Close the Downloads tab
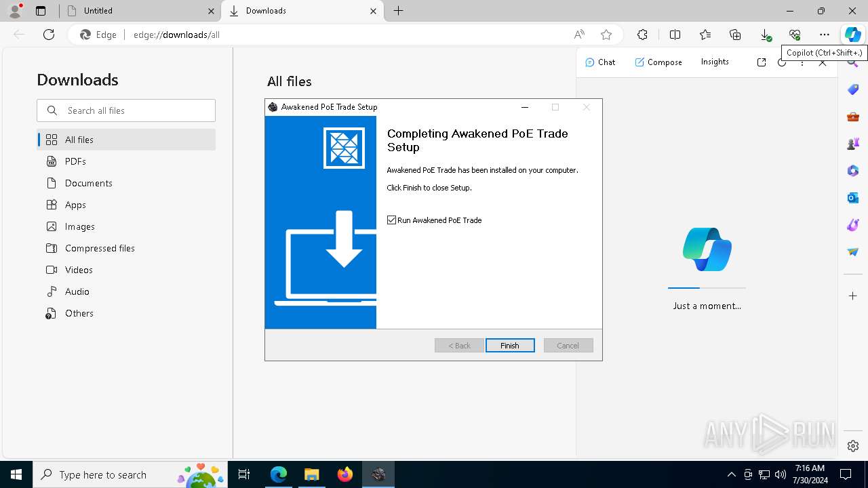The height and width of the screenshot is (488, 868). pos(373,11)
